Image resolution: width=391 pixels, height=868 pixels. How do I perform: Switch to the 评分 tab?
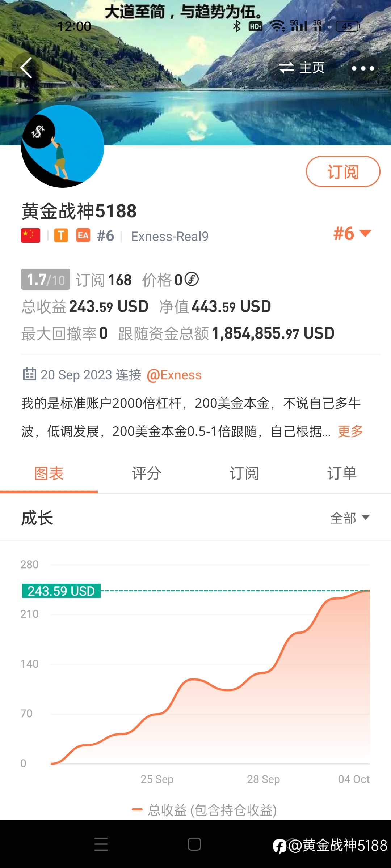tap(147, 473)
